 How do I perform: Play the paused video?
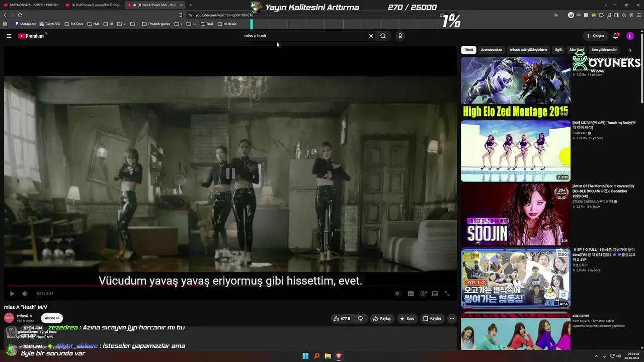coord(12,294)
